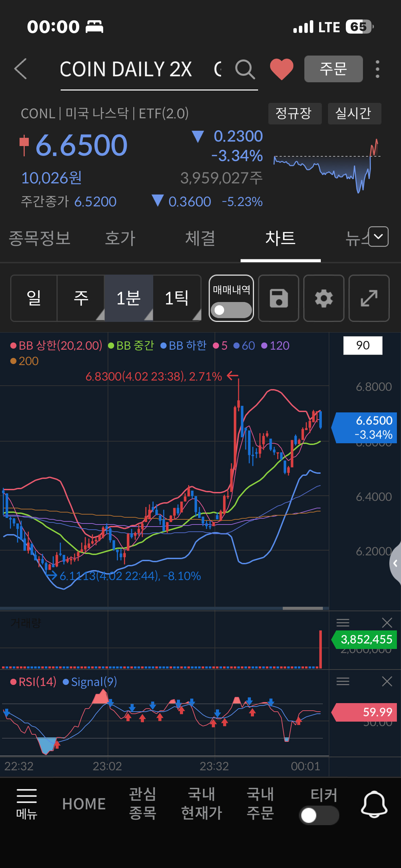Screen dimensions: 401x868
Task: Open the bottom 메뉴 hamburger icon
Action: coord(27,804)
